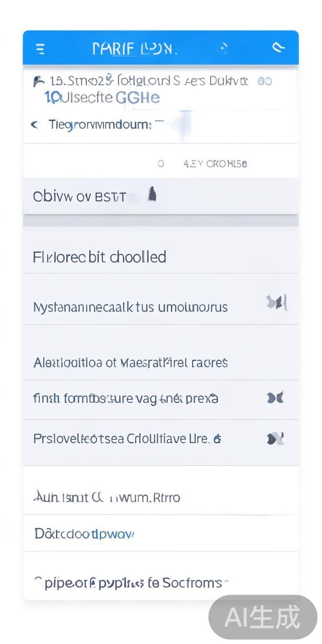The width and height of the screenshot is (322, 644).
Task: Click the "PARIF LON." header title
Action: (134, 48)
